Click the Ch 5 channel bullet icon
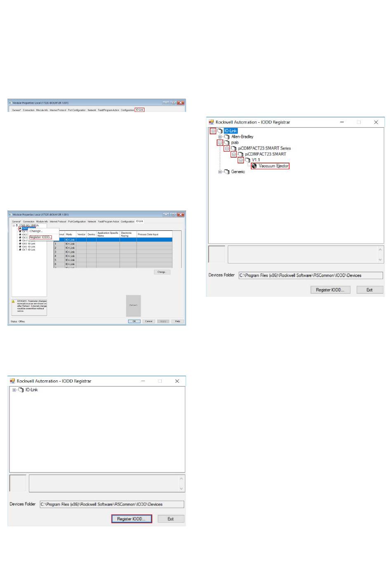This screenshot has width=392, height=569. (20, 244)
